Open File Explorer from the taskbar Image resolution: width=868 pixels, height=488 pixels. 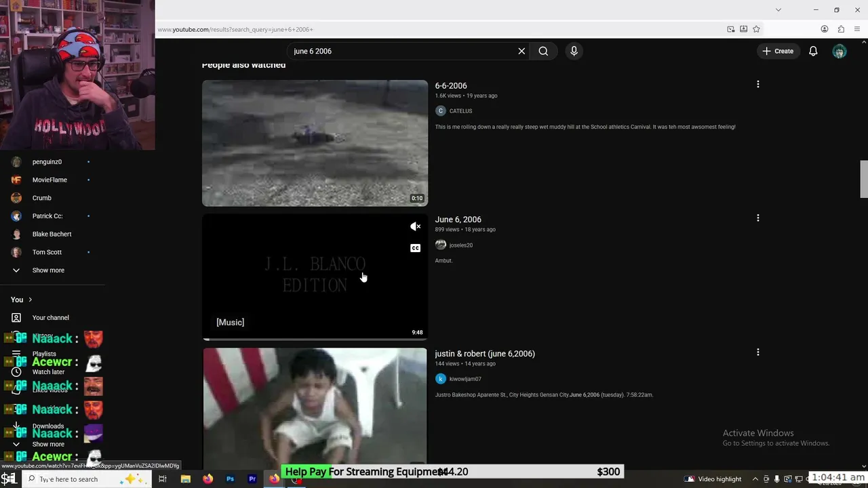185,479
